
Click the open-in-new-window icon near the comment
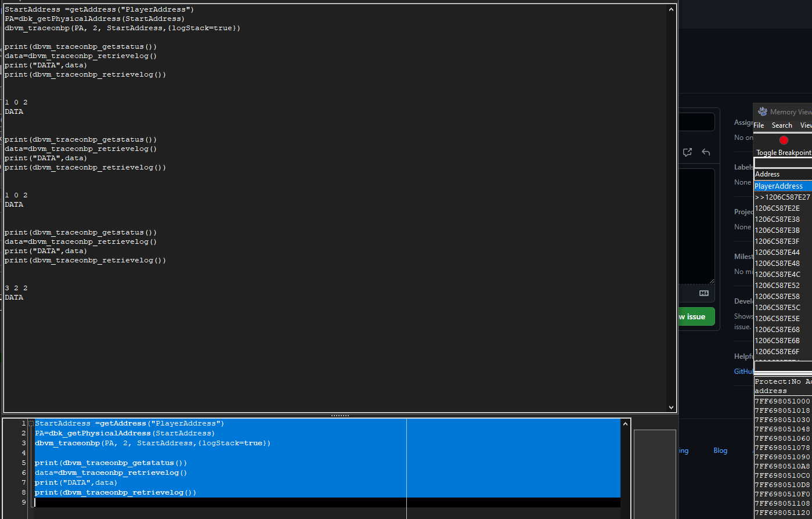(687, 152)
